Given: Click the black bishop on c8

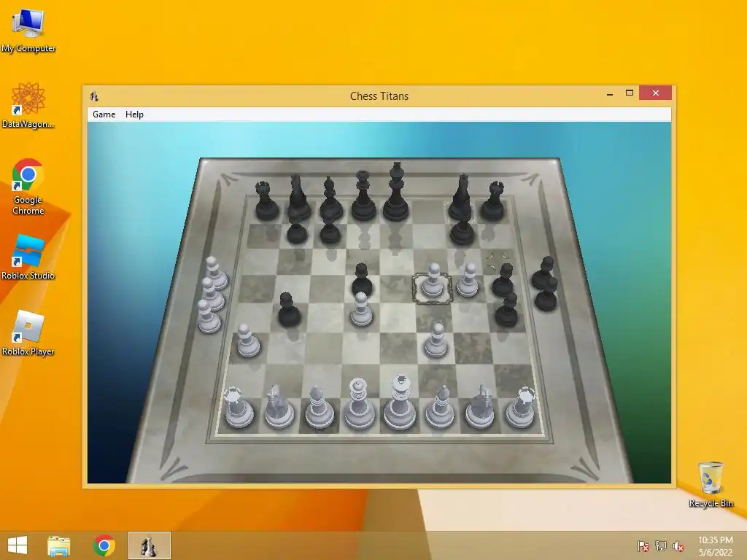Looking at the screenshot, I should click(x=330, y=198).
